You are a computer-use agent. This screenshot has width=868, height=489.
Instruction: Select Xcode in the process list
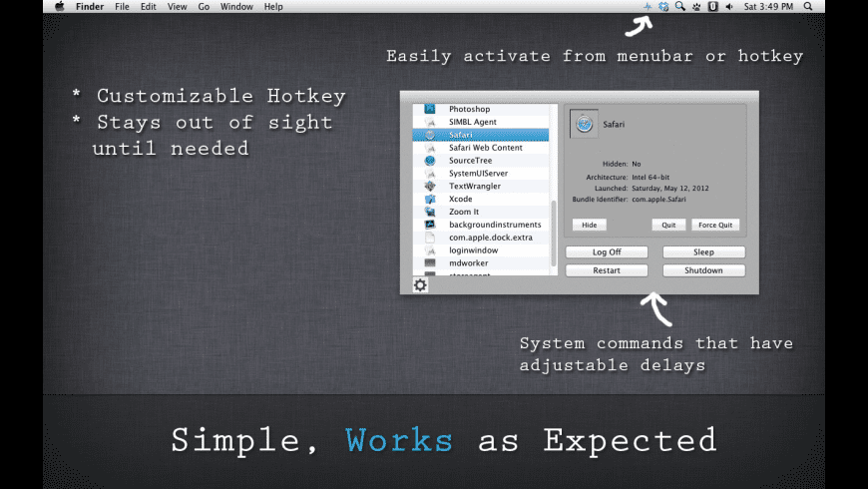(481, 199)
